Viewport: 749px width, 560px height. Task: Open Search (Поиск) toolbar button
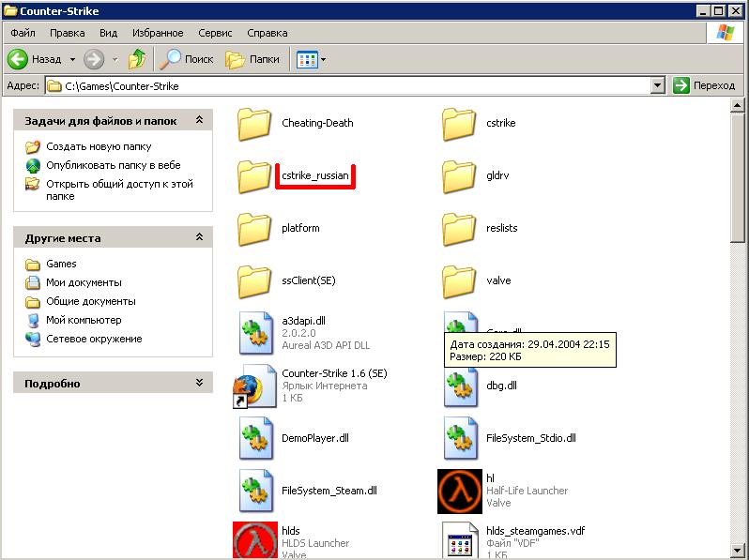tap(187, 59)
